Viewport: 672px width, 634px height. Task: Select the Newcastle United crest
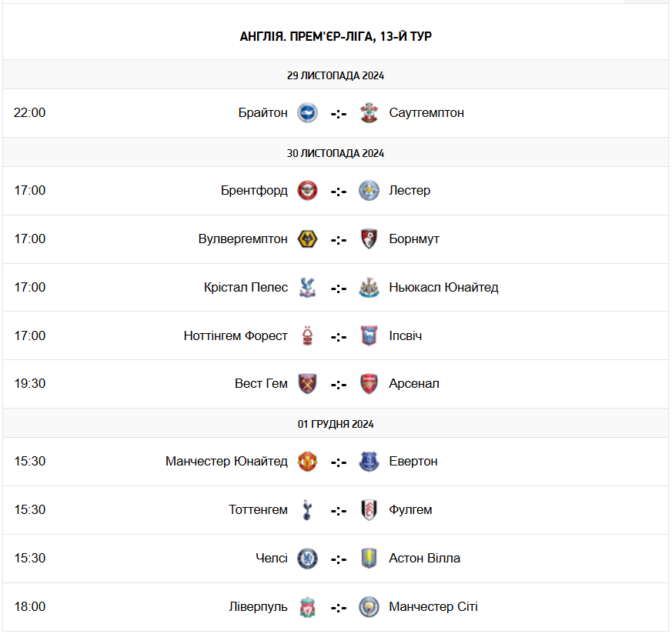tap(369, 288)
